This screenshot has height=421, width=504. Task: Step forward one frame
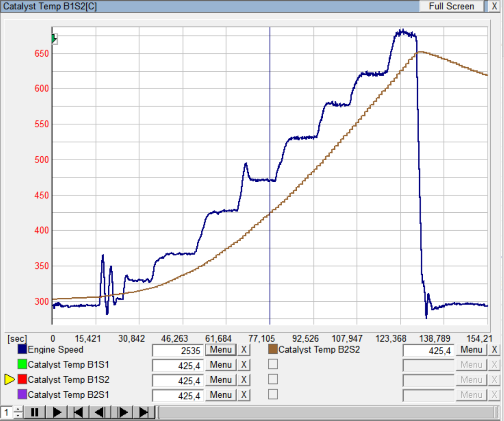tap(123, 413)
